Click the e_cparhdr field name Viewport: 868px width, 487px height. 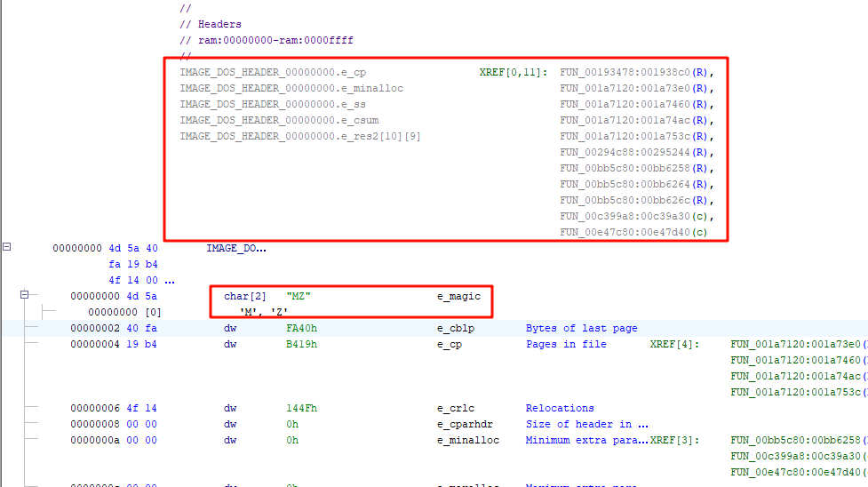[x=464, y=424]
